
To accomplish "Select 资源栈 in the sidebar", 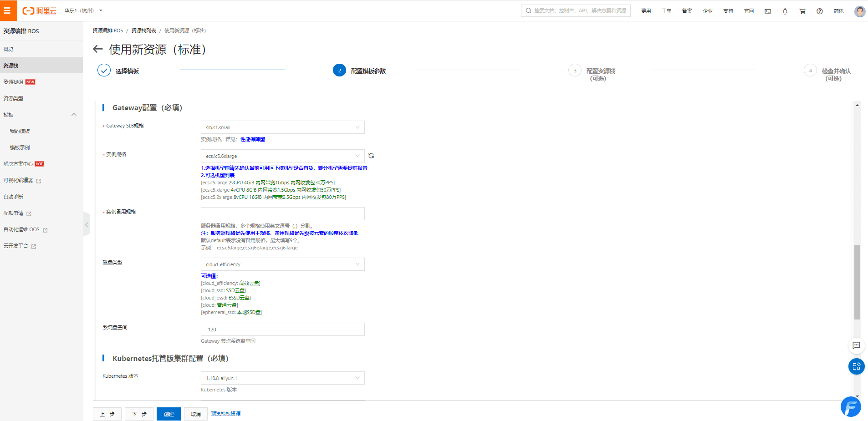I will click(x=41, y=66).
